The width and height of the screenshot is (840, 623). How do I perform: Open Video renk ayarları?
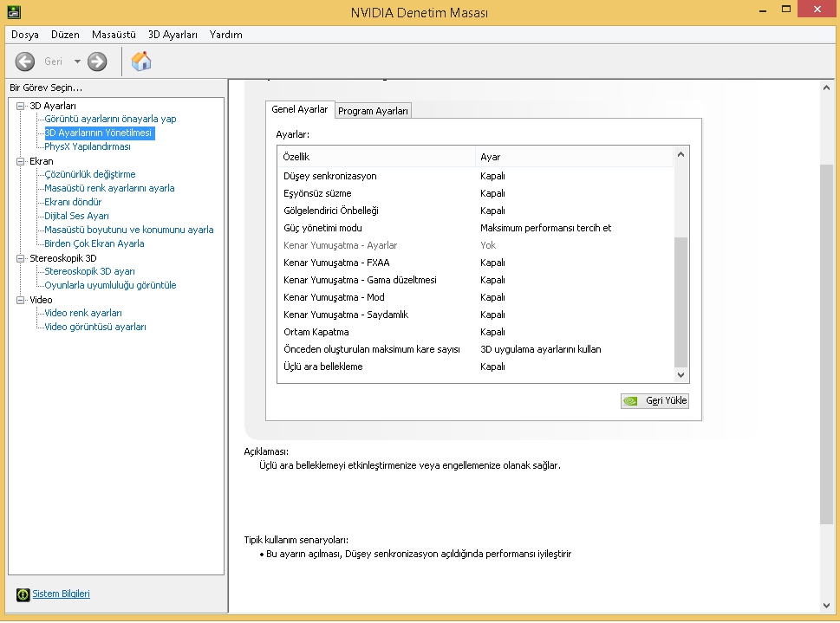(83, 314)
